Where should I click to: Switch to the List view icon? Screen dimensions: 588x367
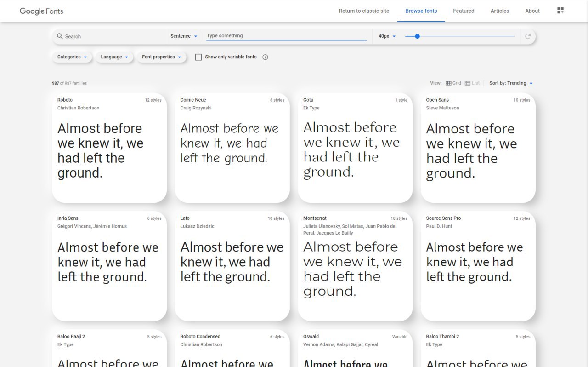click(468, 83)
